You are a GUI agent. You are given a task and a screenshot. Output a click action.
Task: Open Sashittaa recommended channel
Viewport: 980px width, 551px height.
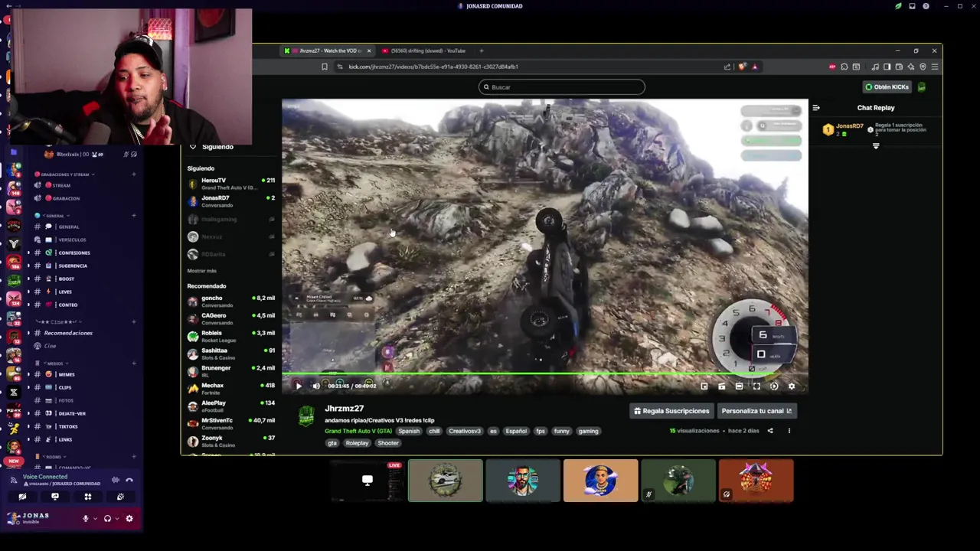click(x=231, y=354)
